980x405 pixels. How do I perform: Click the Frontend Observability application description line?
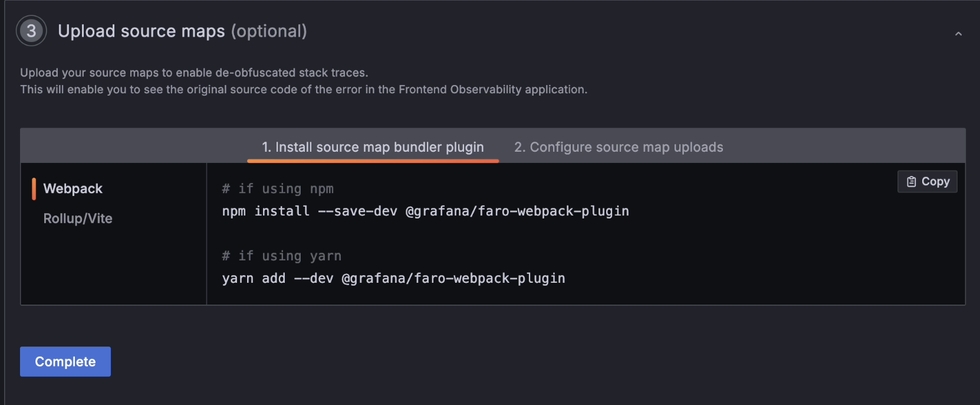tap(304, 89)
